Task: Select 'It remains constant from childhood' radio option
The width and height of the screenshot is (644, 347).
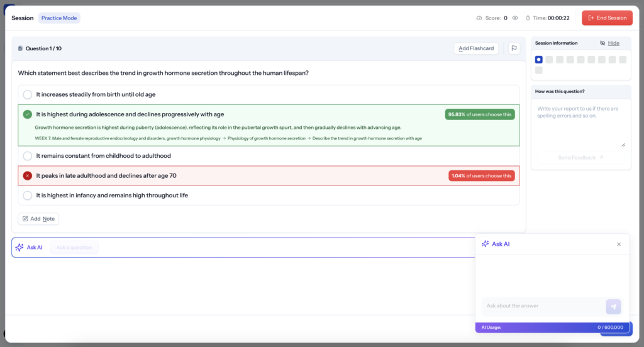Action: coord(28,156)
